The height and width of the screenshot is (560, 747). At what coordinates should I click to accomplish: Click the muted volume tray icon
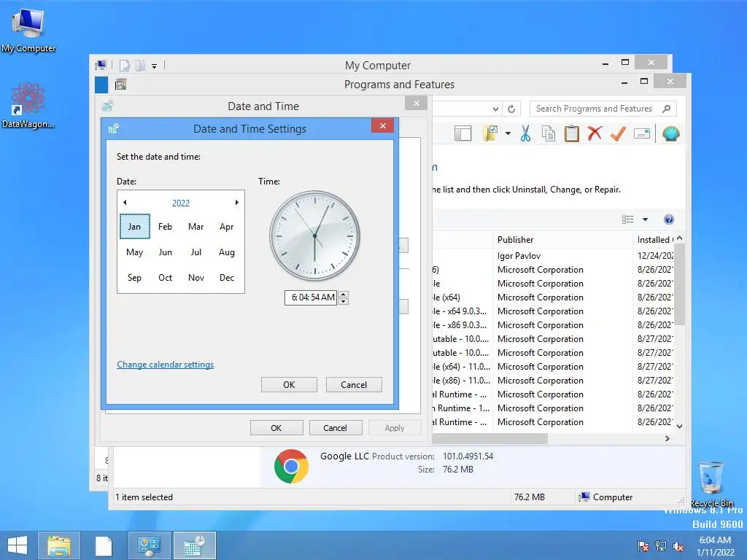point(678,545)
